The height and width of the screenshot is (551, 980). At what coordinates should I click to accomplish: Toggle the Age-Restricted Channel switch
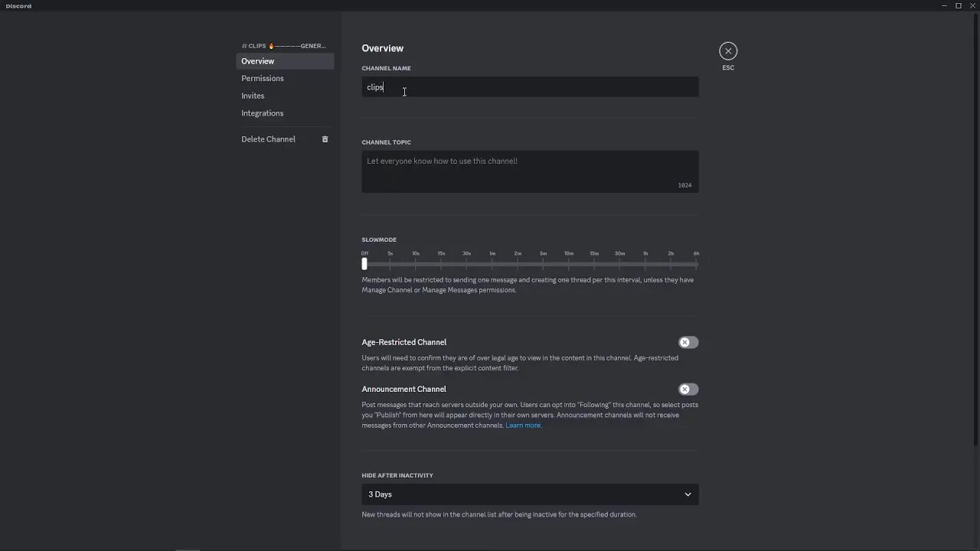point(688,342)
